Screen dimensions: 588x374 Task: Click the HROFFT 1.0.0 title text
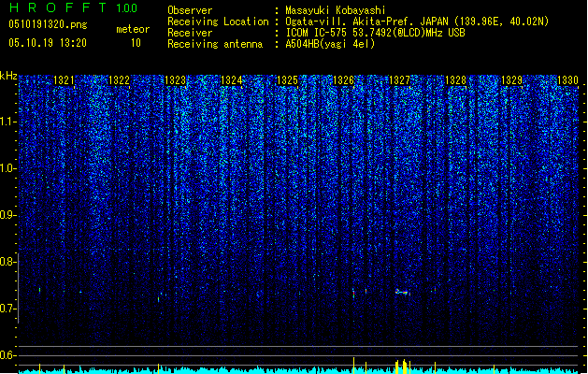tap(73, 7)
